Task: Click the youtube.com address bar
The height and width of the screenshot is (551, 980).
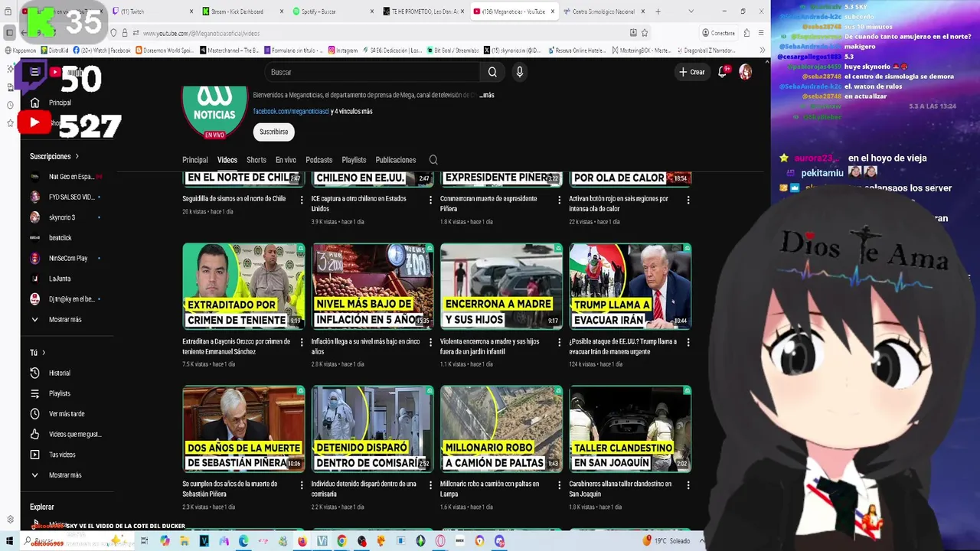Action: pyautogui.click(x=375, y=33)
